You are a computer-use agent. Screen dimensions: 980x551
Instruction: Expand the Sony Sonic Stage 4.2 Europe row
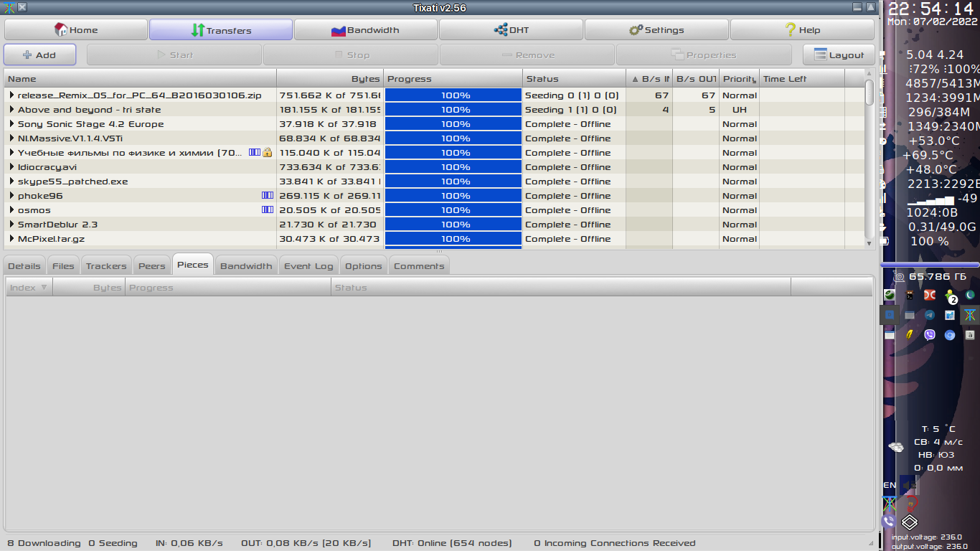point(11,123)
